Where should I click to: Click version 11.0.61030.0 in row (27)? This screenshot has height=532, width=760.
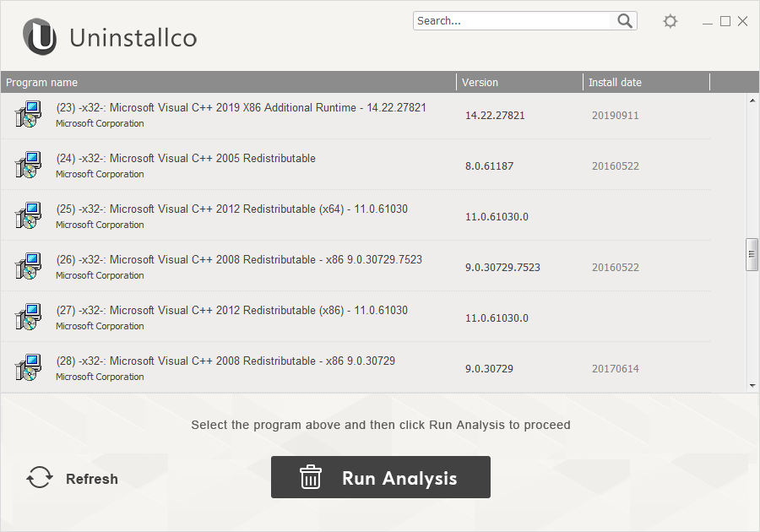tap(497, 318)
